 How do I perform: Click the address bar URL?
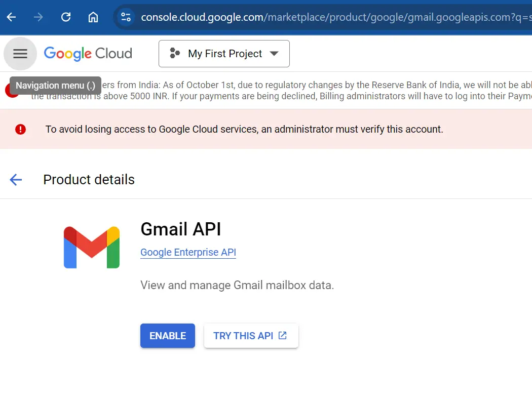point(336,17)
